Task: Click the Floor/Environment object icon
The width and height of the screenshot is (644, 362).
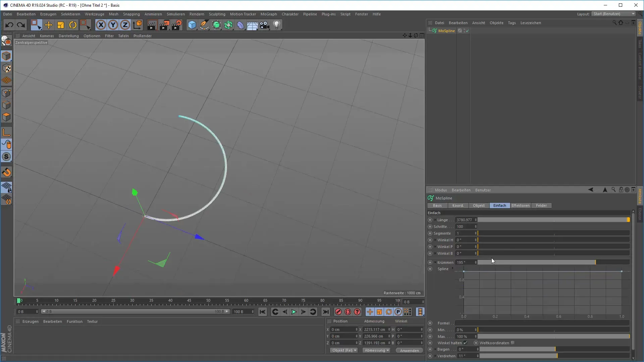Action: [x=252, y=25]
